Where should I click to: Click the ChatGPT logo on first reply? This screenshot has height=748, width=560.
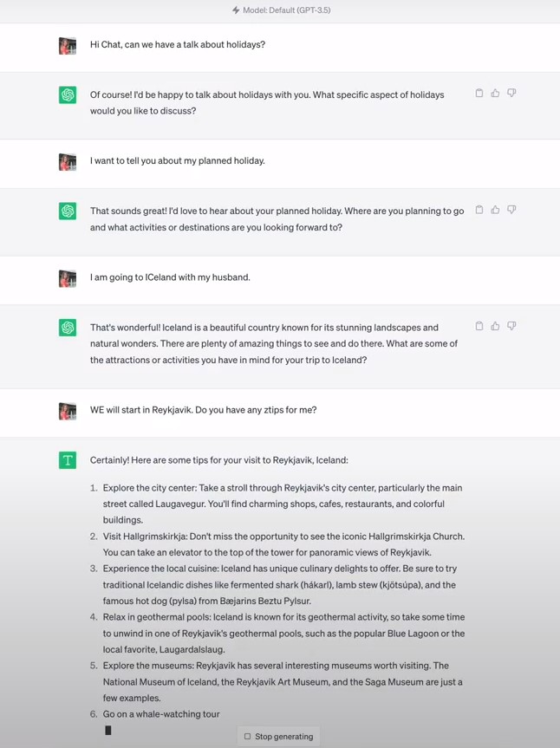click(x=68, y=95)
